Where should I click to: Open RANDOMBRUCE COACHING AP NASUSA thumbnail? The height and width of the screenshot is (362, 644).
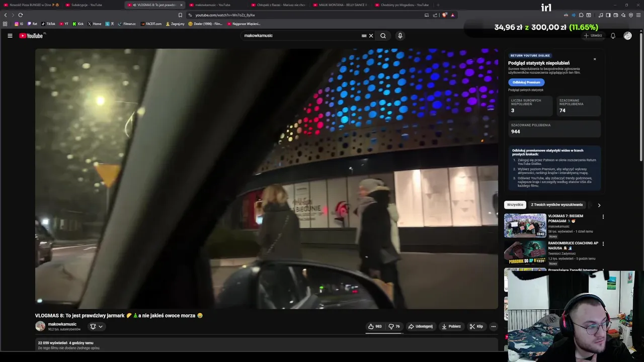coord(525,252)
